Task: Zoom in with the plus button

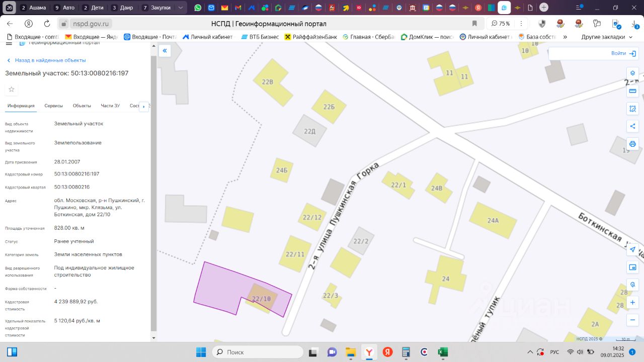Action: [x=633, y=302]
